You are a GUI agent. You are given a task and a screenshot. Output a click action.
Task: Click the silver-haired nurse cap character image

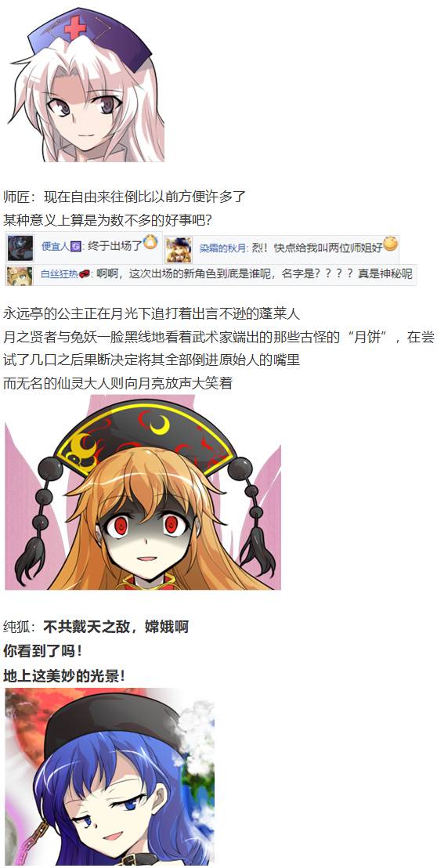87,84
